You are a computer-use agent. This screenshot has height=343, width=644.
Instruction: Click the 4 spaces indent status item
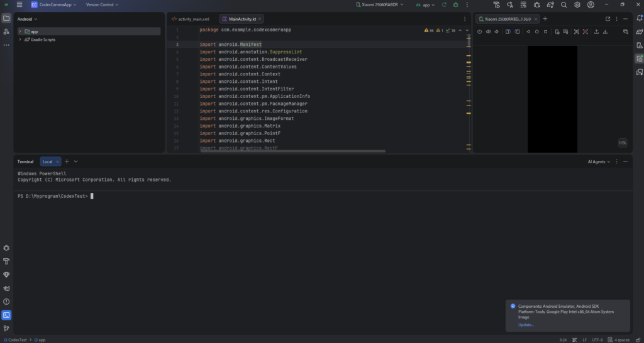[619, 340]
